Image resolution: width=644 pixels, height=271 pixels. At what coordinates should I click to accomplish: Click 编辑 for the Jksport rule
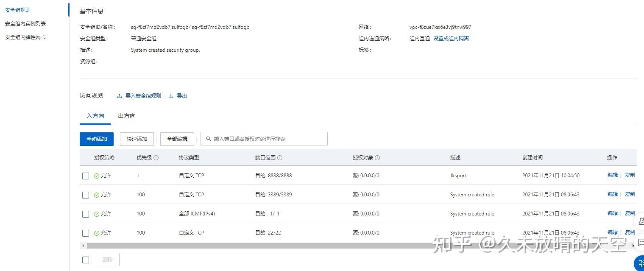click(x=613, y=175)
